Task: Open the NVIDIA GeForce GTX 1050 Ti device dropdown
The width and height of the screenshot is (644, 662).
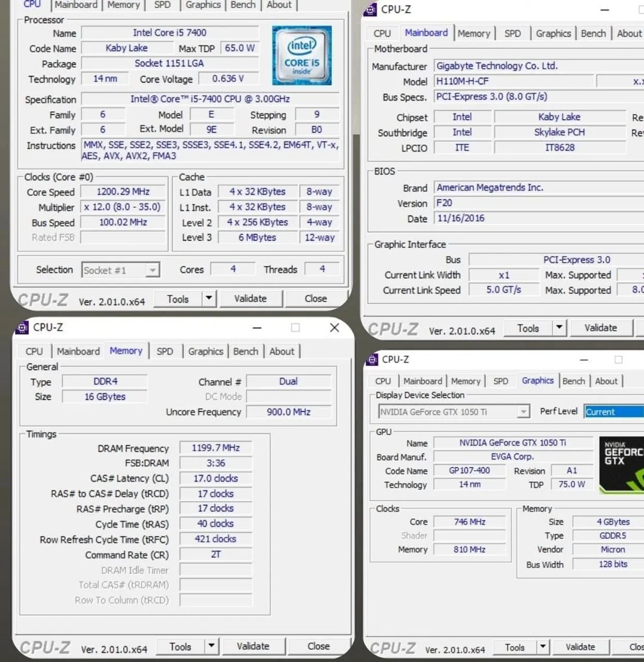Action: (524, 412)
